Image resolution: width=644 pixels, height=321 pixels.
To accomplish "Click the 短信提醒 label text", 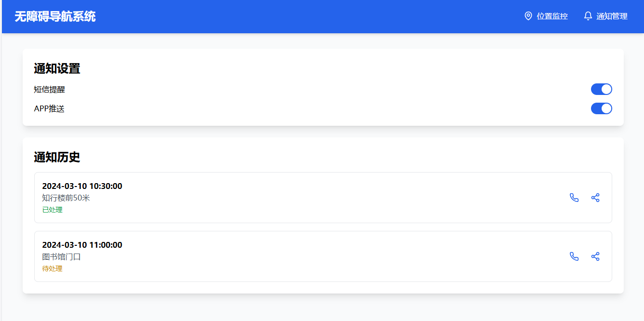I will pyautogui.click(x=49, y=89).
